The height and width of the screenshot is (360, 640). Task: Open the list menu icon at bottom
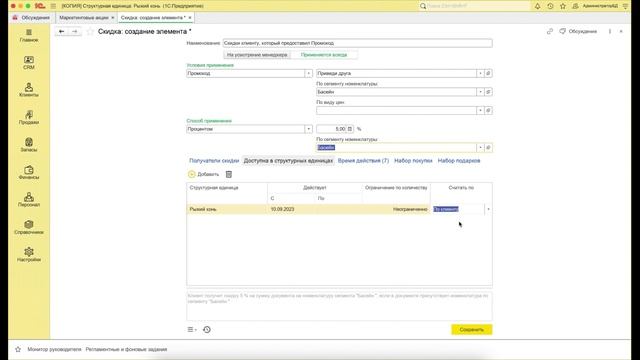click(x=192, y=329)
